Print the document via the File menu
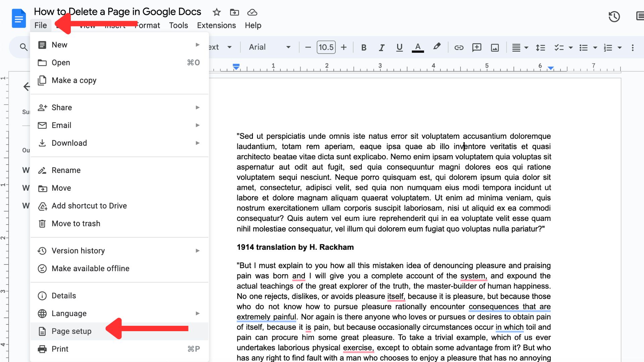644x362 pixels. pos(60,349)
